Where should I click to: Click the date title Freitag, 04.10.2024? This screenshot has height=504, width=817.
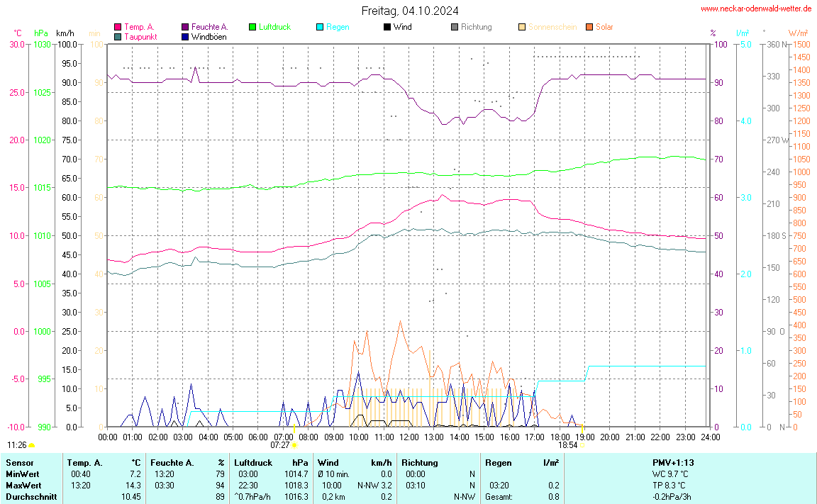coord(409,11)
